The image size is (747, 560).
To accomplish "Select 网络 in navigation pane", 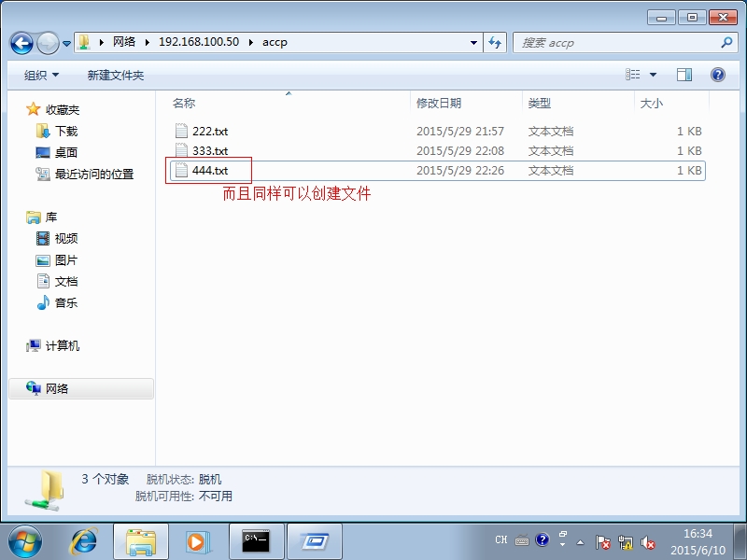I will [x=81, y=388].
